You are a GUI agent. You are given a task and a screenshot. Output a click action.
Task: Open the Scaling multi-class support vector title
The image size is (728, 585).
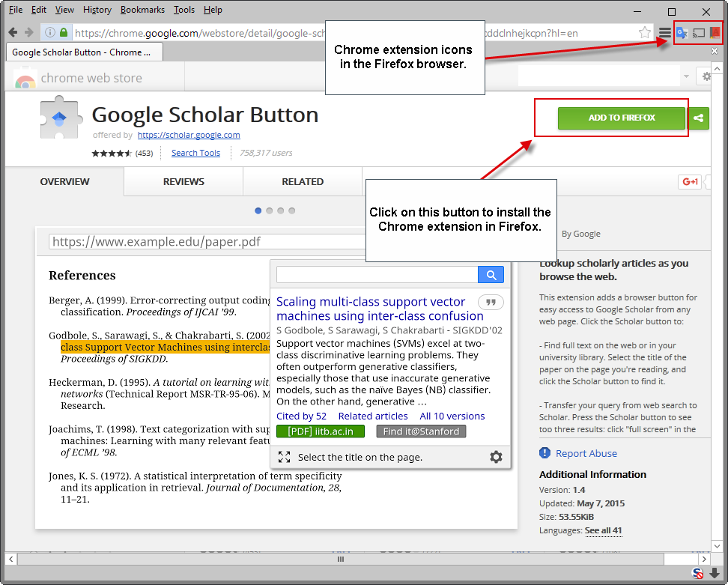(379, 309)
